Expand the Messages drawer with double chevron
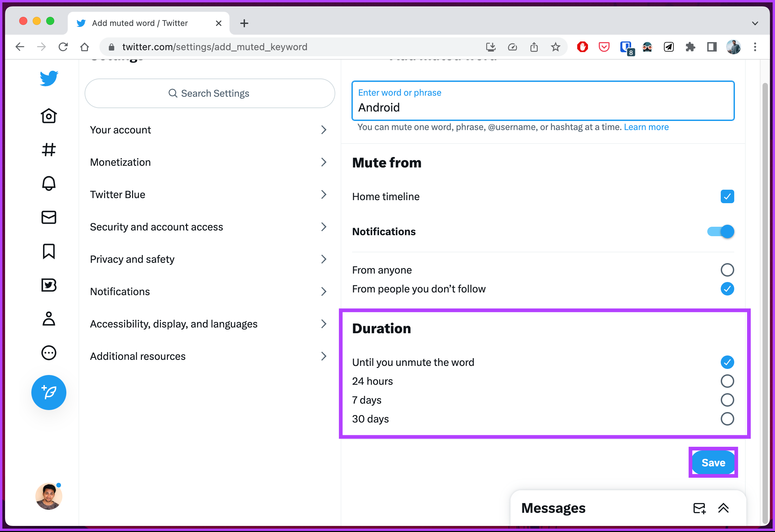 [x=723, y=508]
